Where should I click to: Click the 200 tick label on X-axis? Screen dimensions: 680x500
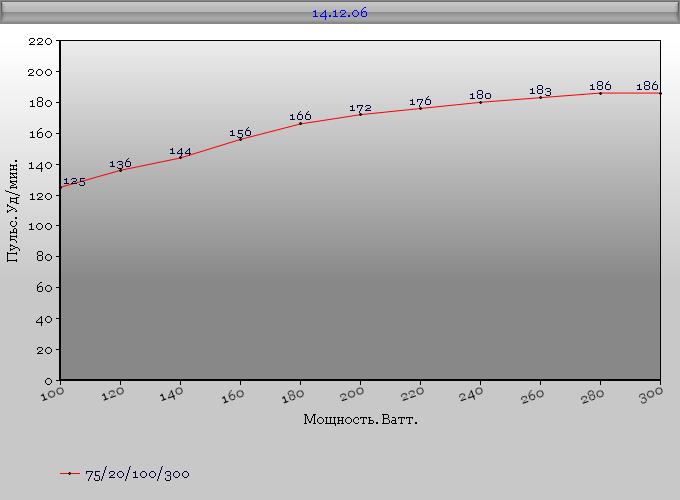tap(352, 396)
